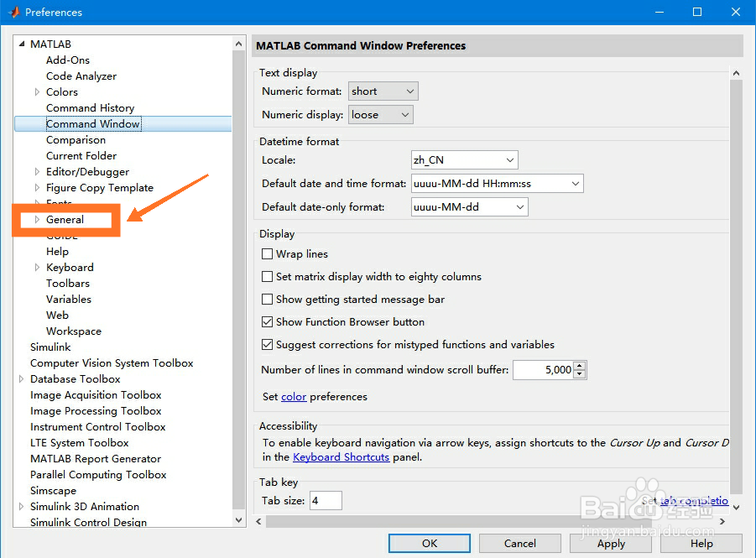756x558 pixels.
Task: Click right panel vertical scroll up arrow
Action: (x=736, y=73)
